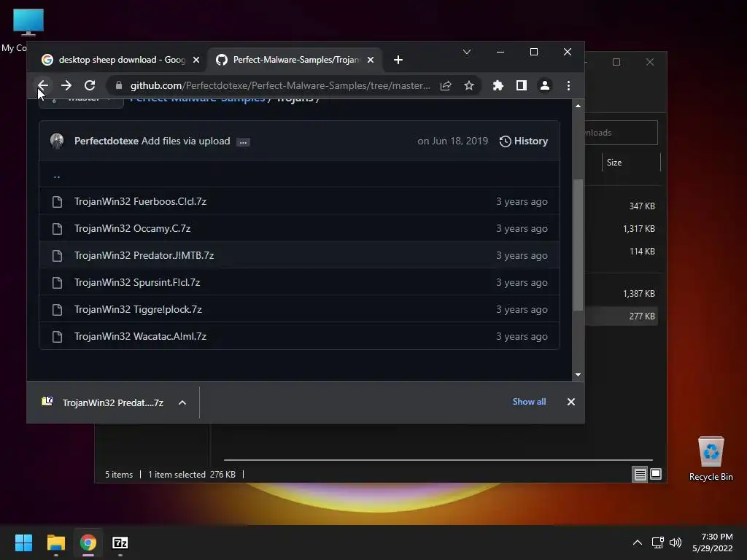747x560 pixels.
Task: Show hidden system tray icons
Action: pyautogui.click(x=638, y=542)
